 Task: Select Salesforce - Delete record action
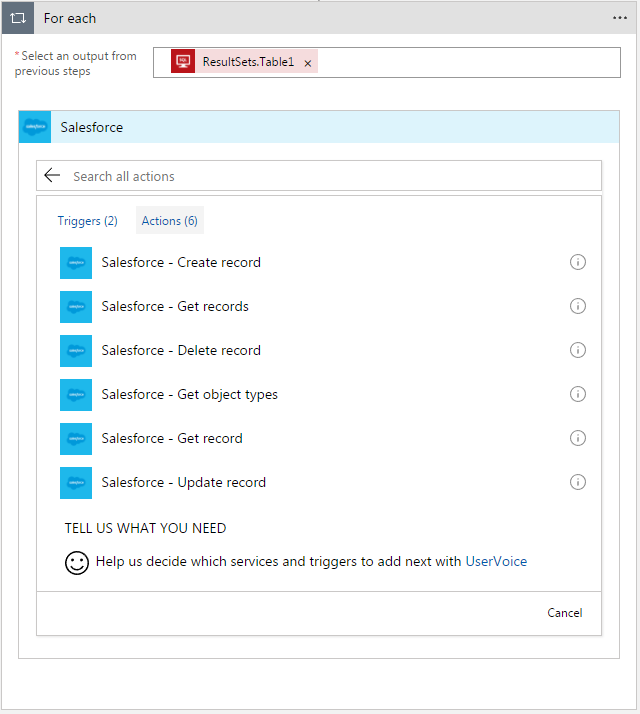(x=181, y=350)
